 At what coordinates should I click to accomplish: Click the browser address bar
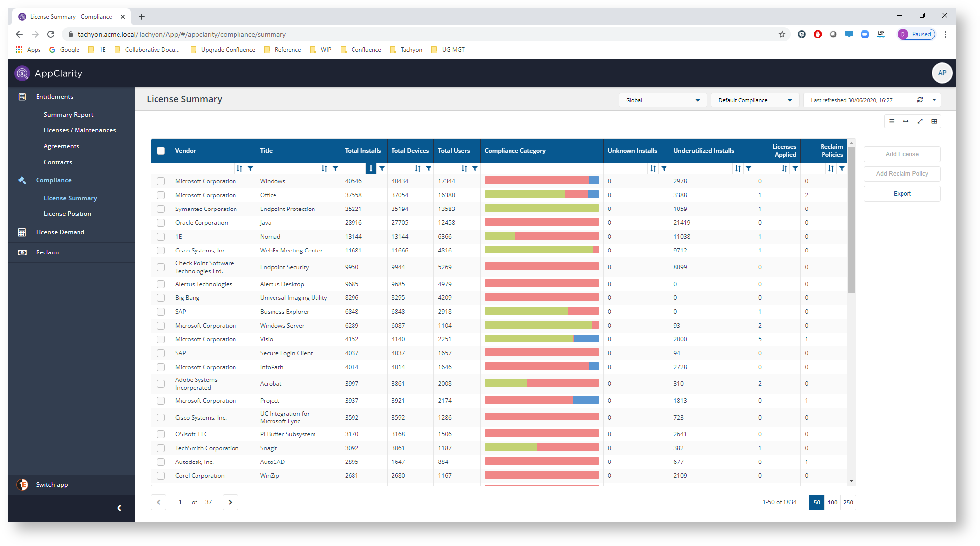425,34
